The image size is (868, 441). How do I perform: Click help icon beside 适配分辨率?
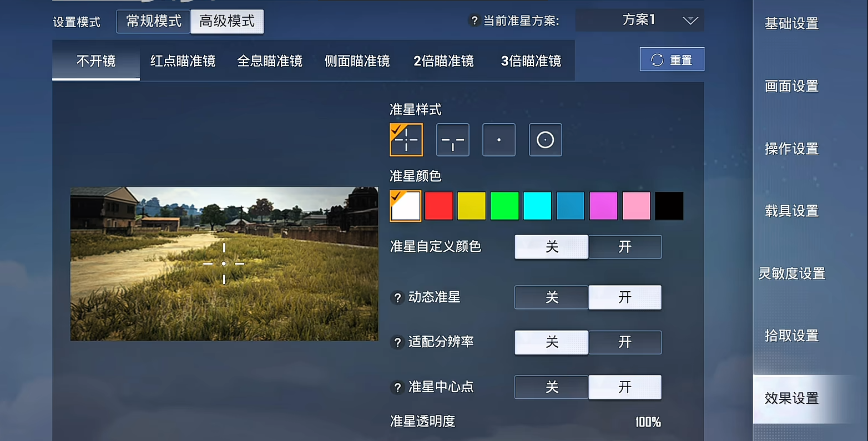[397, 342]
